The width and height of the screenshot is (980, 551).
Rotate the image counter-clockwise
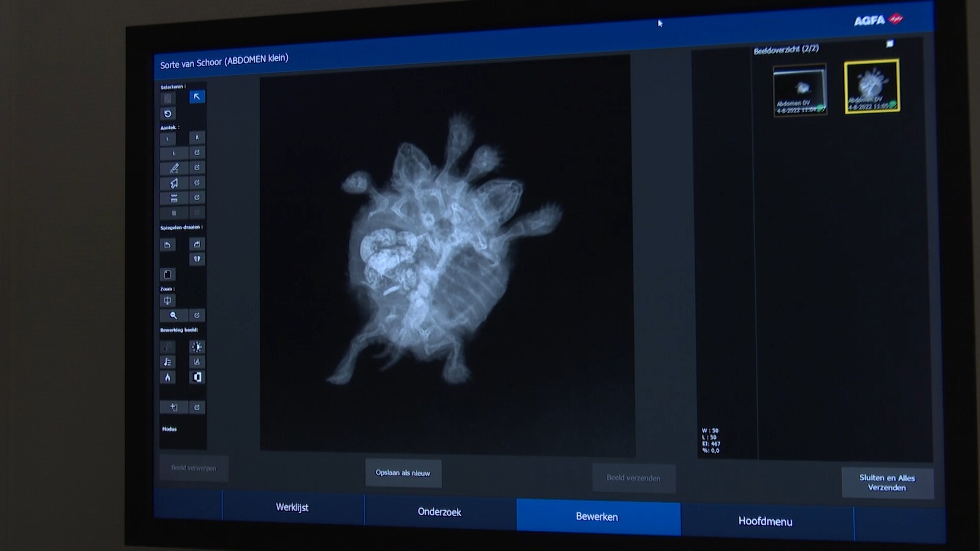(168, 245)
